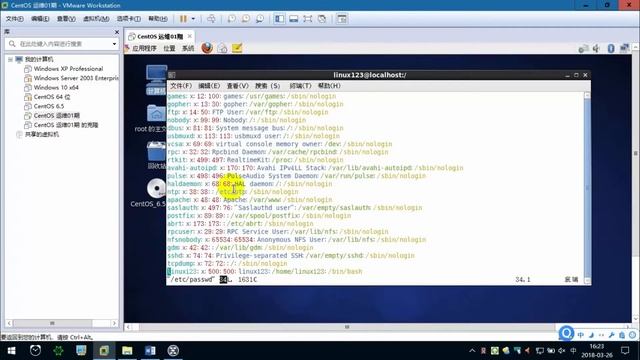
Task: Expand the library search dropdown arrow
Action: [x=114, y=44]
